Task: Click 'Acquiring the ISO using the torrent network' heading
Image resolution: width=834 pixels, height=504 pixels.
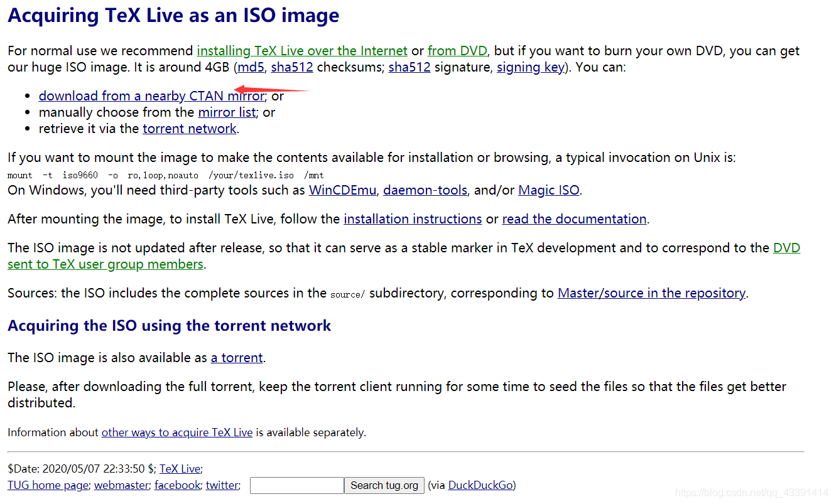Action: [170, 326]
